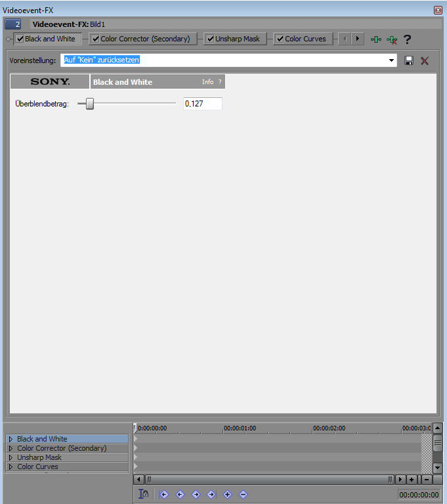
Task: Expand the Unsharp Mask keyframe row
Action: [11, 457]
